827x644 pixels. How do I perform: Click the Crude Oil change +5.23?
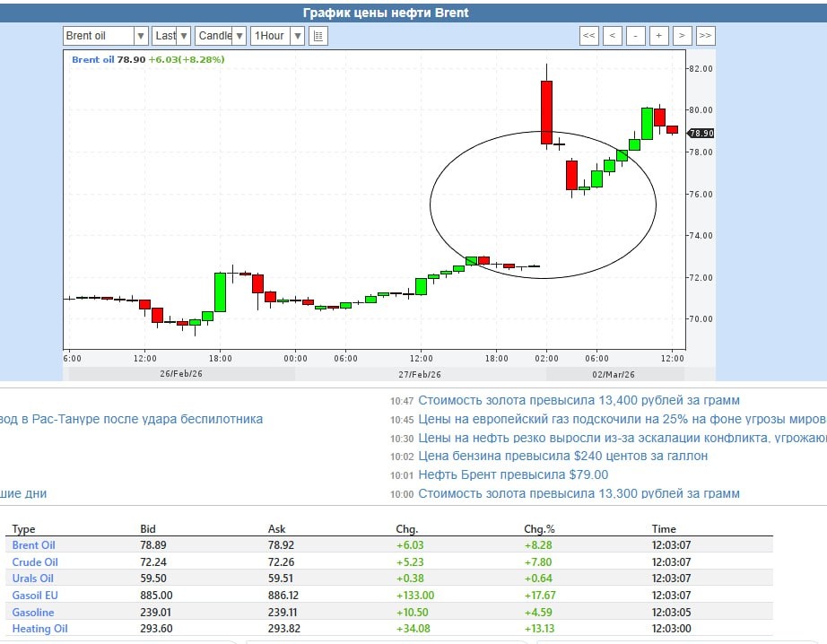(410, 561)
